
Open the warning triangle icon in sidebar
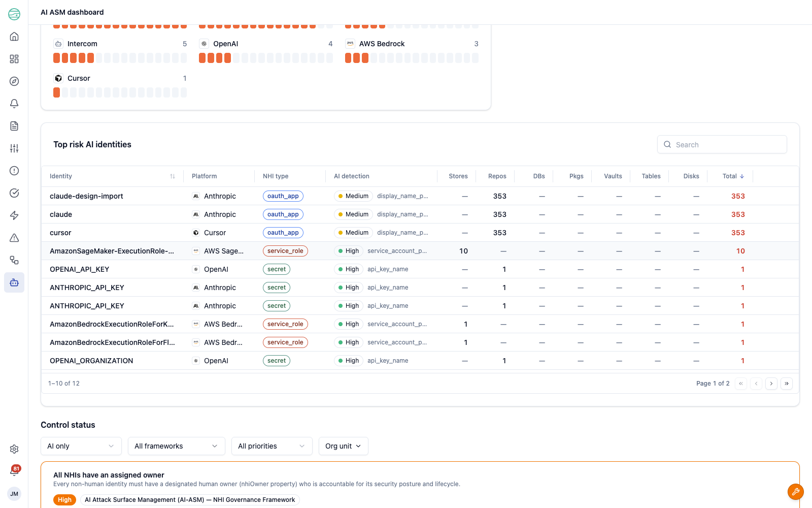(x=14, y=238)
